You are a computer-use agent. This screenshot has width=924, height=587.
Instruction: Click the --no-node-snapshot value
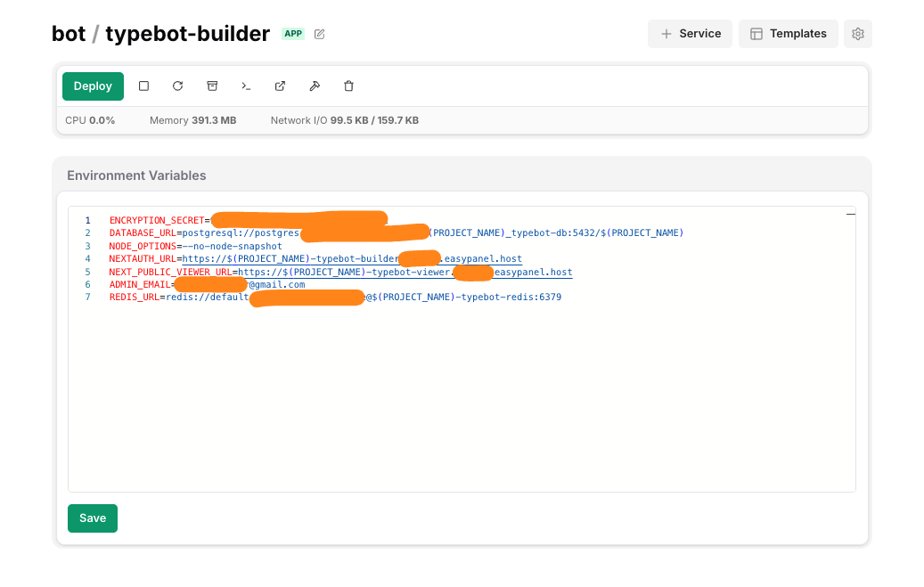[x=233, y=247]
